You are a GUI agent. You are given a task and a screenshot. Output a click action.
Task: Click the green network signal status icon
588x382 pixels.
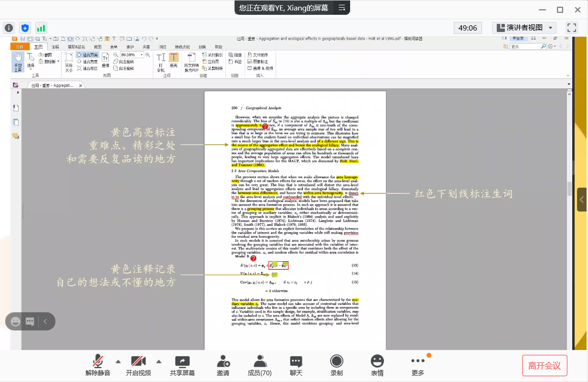(x=41, y=28)
